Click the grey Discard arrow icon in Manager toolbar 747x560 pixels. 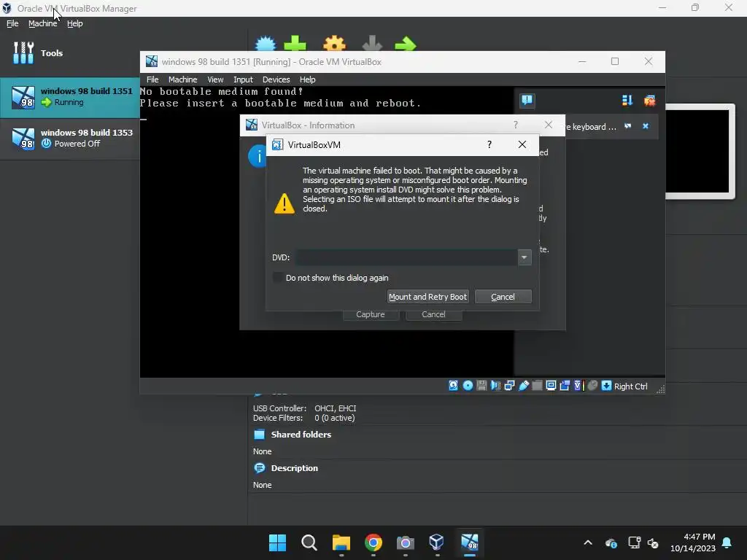coord(372,43)
